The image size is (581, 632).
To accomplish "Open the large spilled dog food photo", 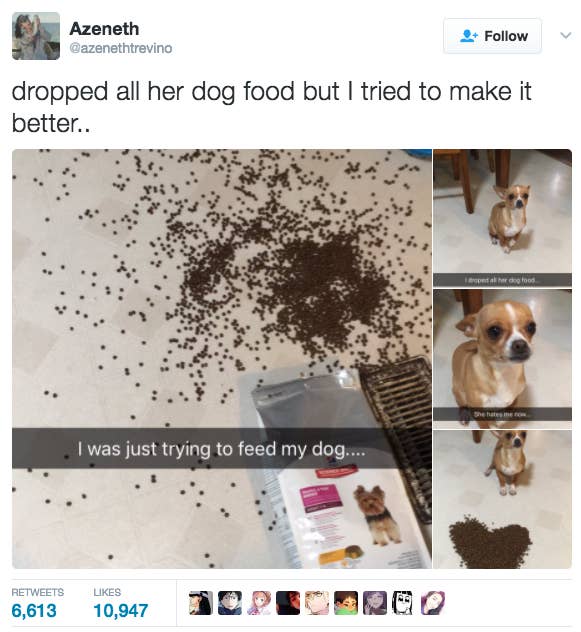I will pos(222,359).
